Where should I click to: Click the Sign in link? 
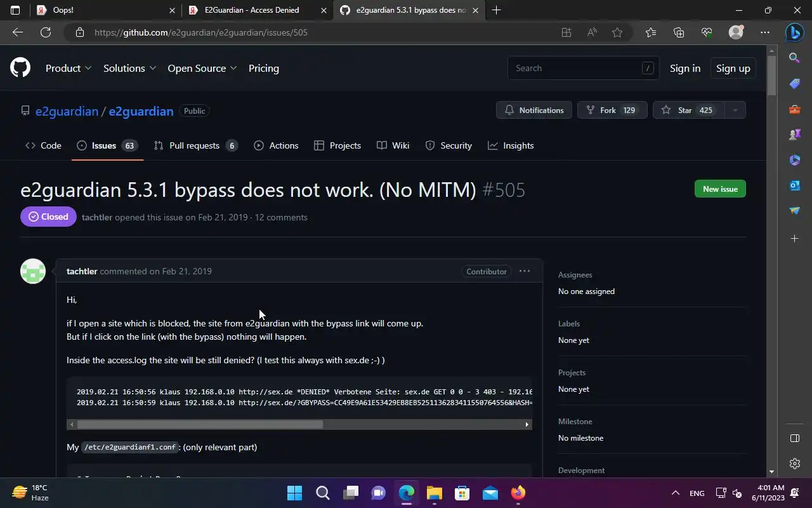[x=685, y=68]
